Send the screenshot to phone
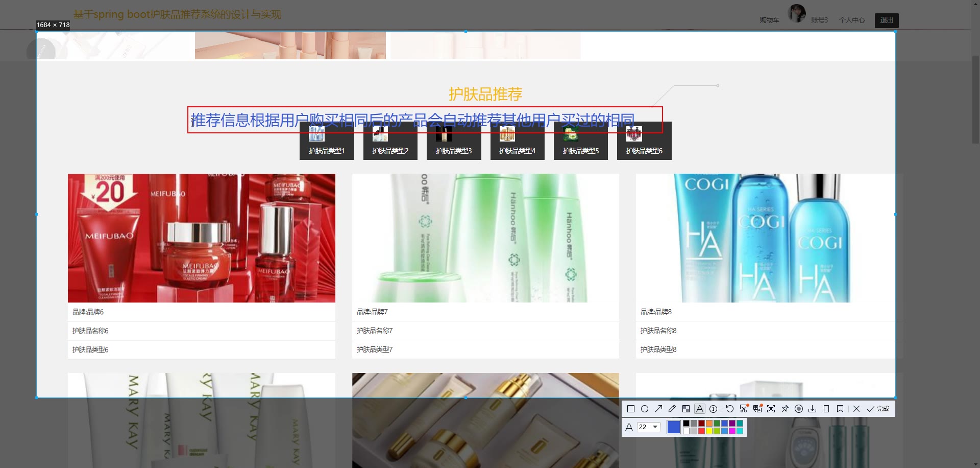The height and width of the screenshot is (468, 980). tap(826, 409)
